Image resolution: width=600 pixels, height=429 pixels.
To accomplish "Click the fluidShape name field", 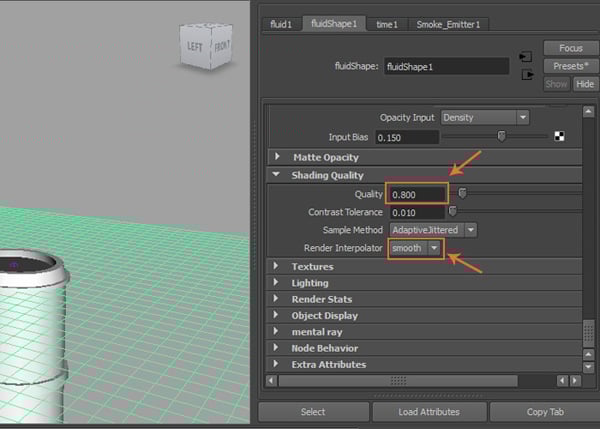I will [447, 67].
